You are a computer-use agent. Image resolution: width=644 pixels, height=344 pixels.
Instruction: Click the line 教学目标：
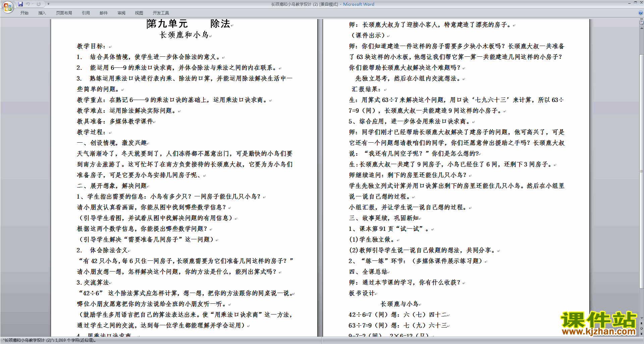(92, 46)
